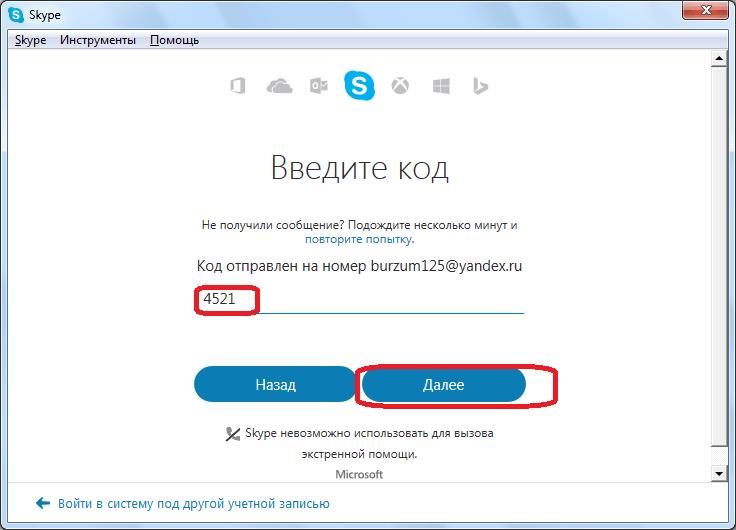The image size is (736, 530).
Task: Click the повторите попытку link
Action: point(360,239)
